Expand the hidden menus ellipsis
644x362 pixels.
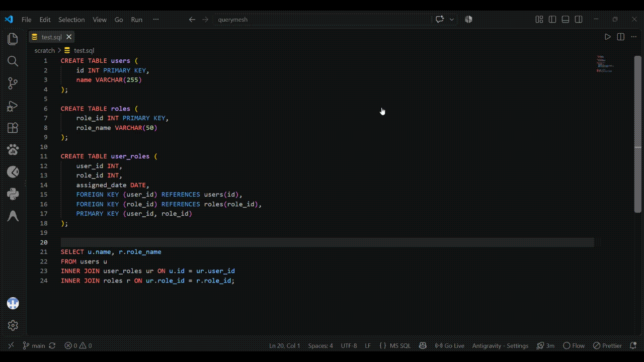coord(156,20)
